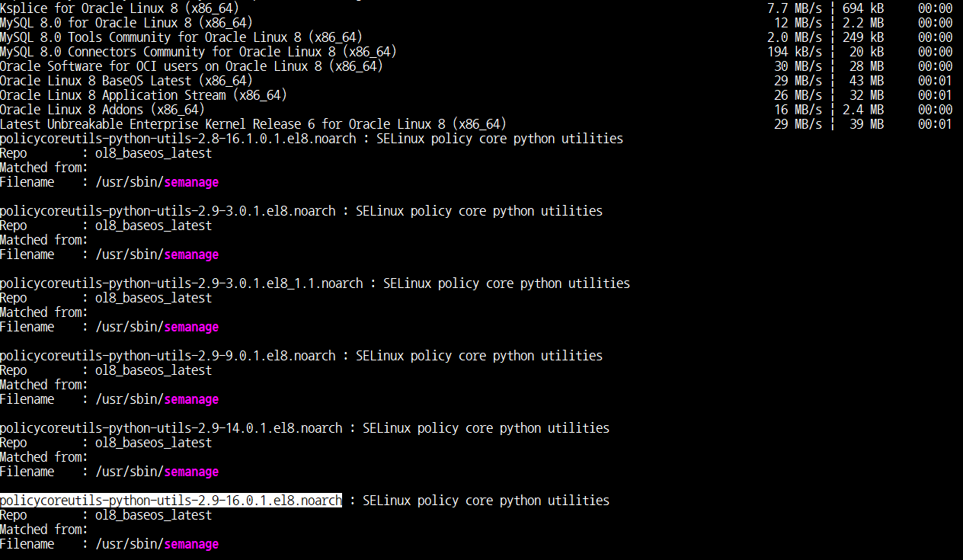The height and width of the screenshot is (560, 963).
Task: Click the '194 kB/s' speed value
Action: 795,52
